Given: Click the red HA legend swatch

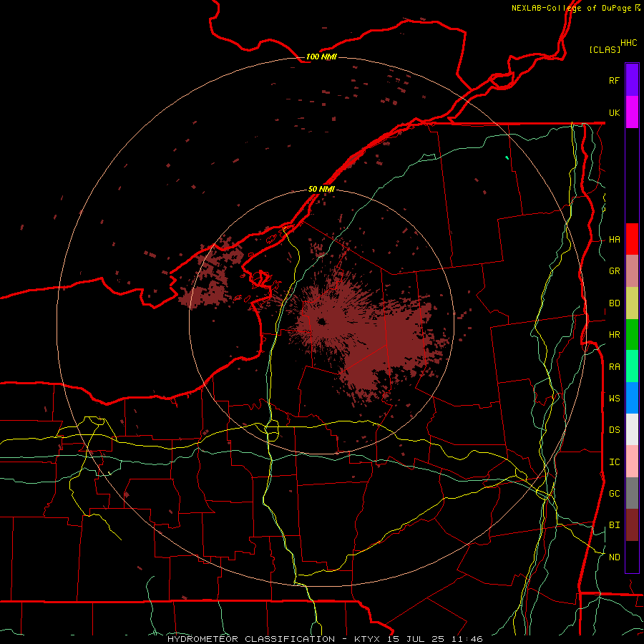Looking at the screenshot, I should coord(632,239).
